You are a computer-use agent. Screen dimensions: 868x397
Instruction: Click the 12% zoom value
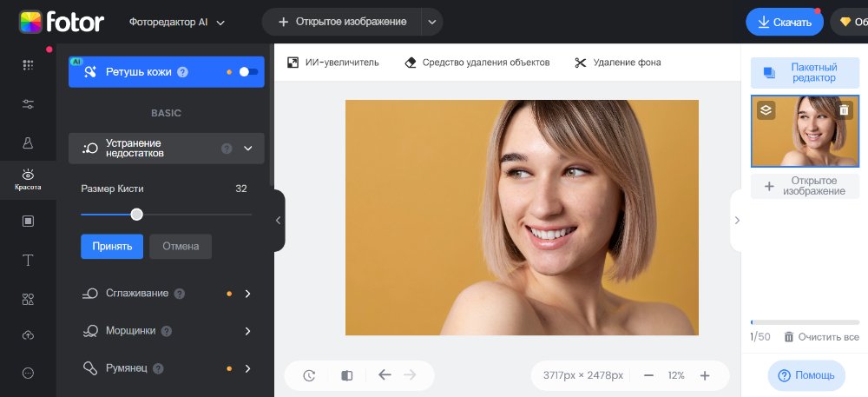pos(676,376)
